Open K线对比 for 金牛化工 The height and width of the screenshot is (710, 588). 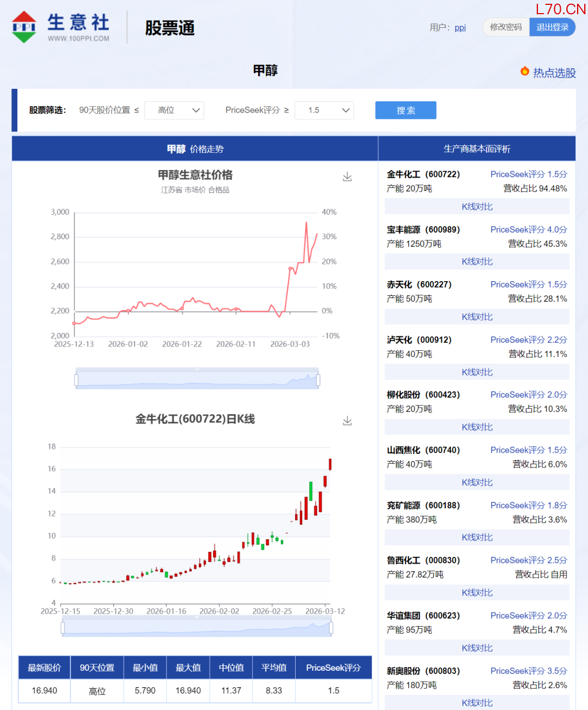(x=477, y=207)
